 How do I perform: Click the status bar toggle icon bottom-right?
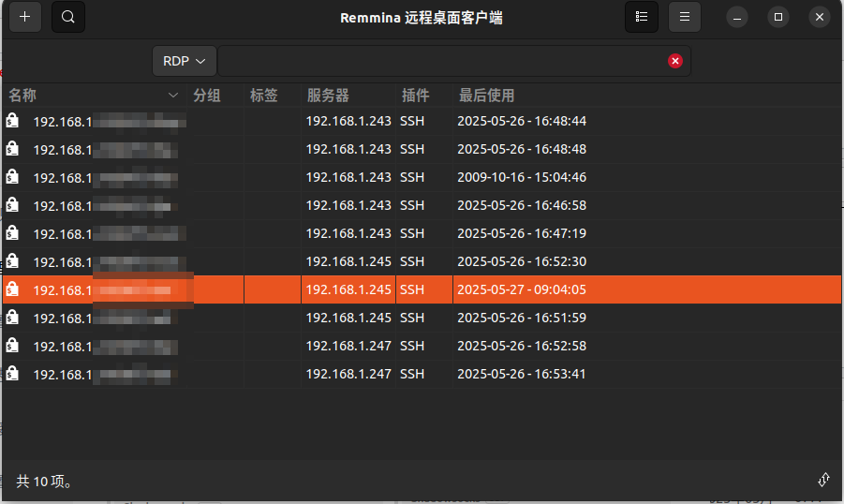pos(823,480)
